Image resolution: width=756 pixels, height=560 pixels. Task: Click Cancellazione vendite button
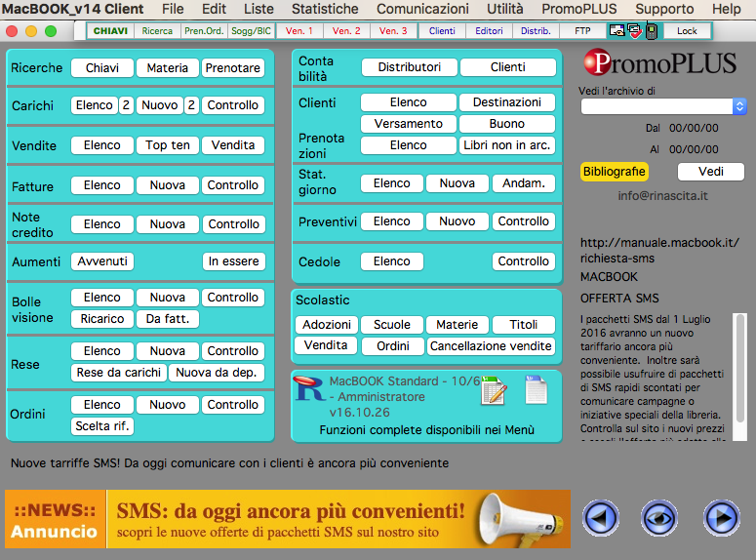click(x=491, y=346)
